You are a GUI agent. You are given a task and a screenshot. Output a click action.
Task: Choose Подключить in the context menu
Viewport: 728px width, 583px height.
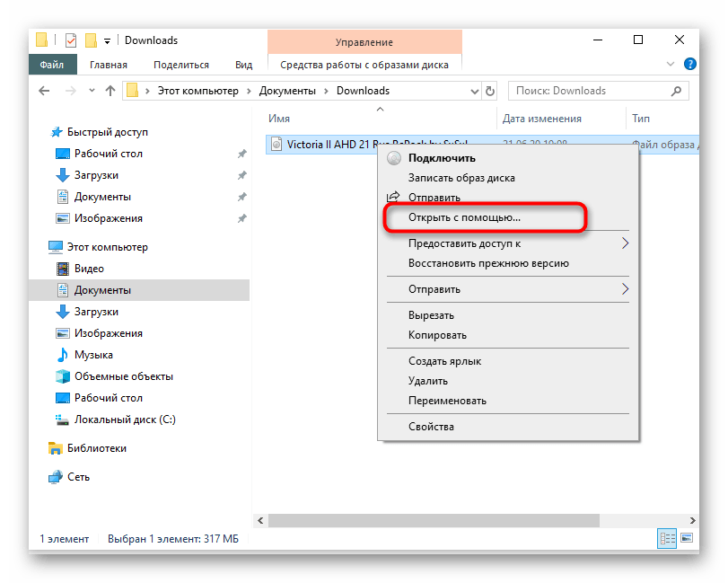(x=508, y=158)
